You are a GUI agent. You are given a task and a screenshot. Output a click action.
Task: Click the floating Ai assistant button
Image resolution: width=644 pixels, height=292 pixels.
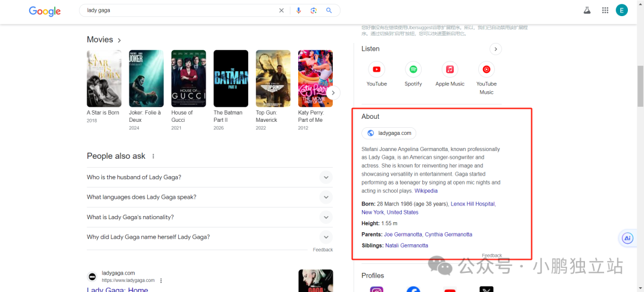click(x=627, y=238)
